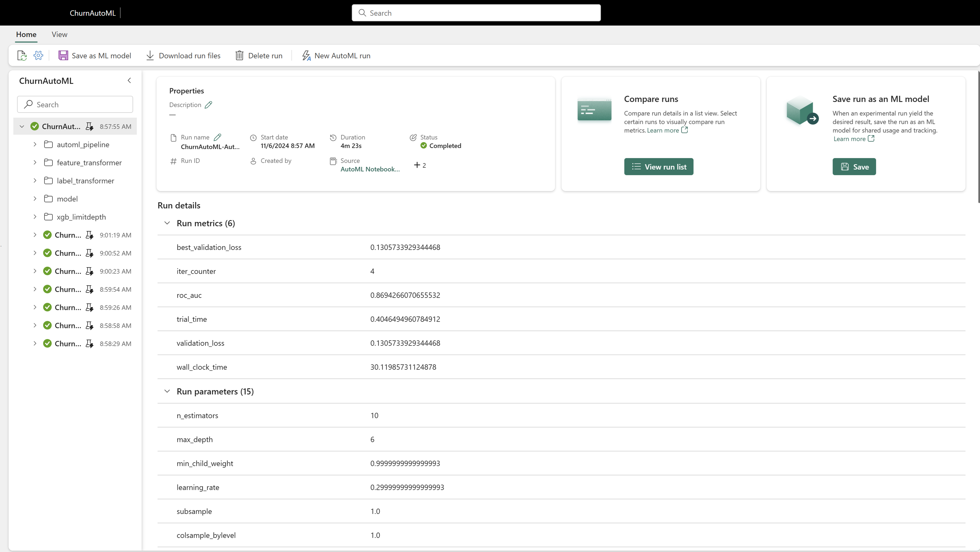Viewport: 980px width, 552px height.
Task: Open the AutoML Notebook source link
Action: coord(370,169)
